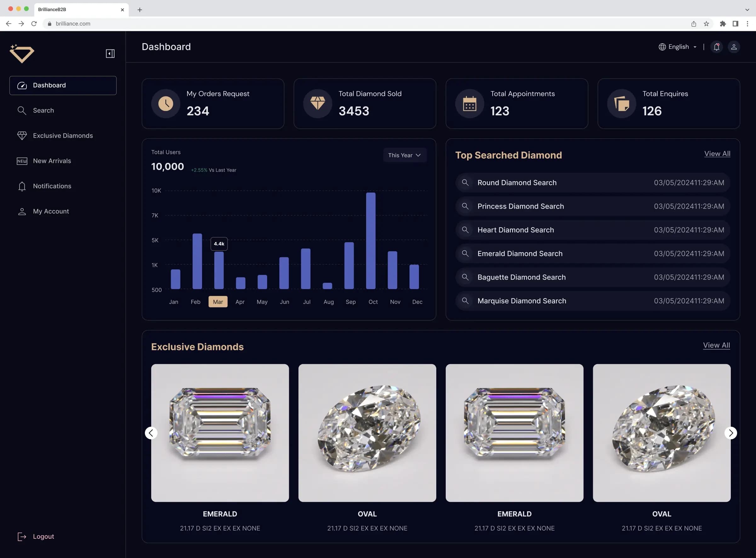756x558 pixels.
Task: Click View All link for Top Searched Diamond
Action: [x=717, y=153]
